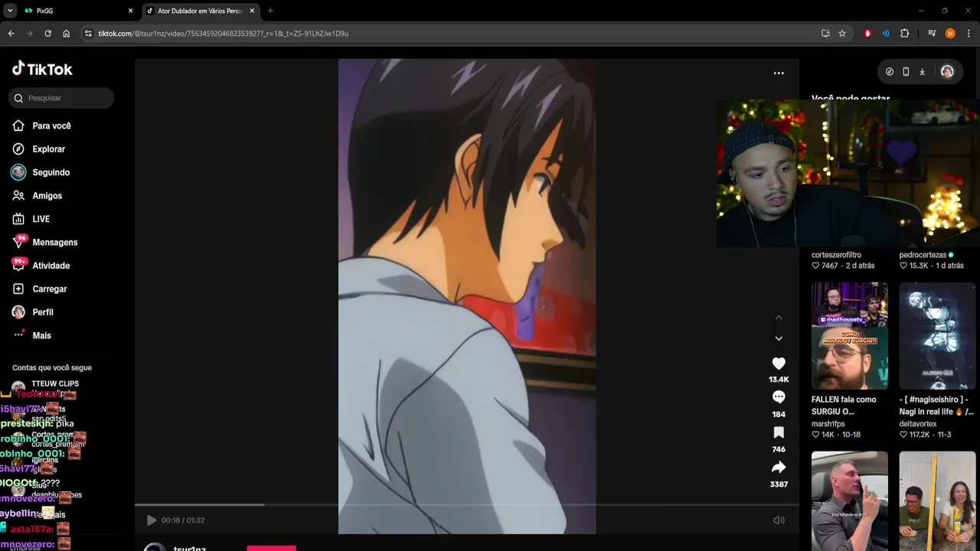Open the man in car video thumbnail

850,501
